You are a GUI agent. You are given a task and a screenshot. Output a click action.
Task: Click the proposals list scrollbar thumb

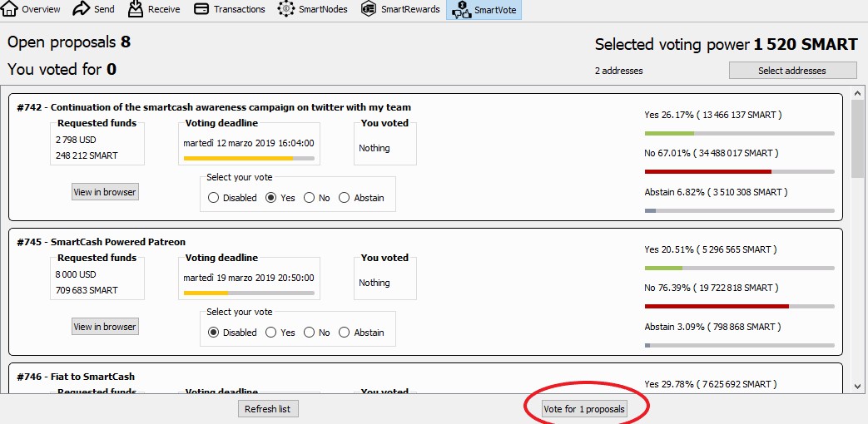coord(857,139)
